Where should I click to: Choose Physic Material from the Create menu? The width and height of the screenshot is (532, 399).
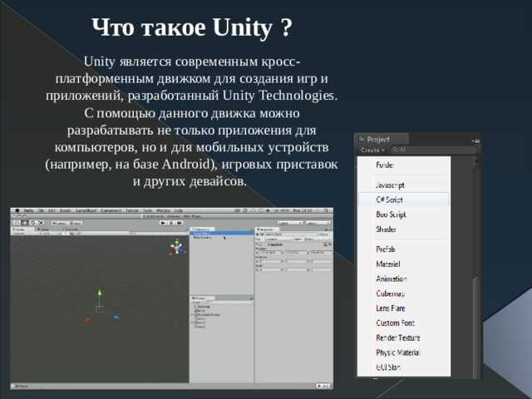404,352
